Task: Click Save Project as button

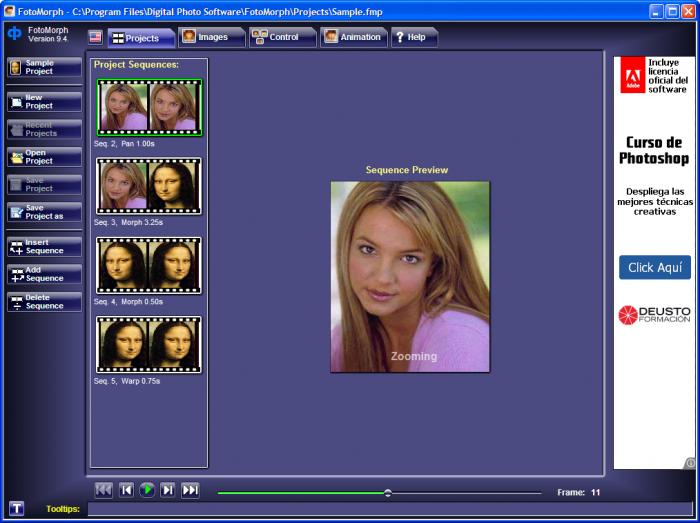Action: tap(44, 212)
